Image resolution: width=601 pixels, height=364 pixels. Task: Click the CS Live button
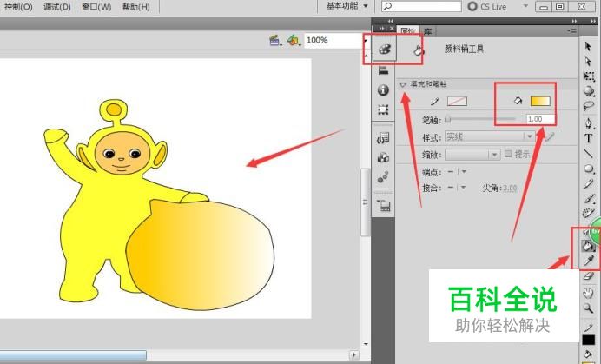click(488, 7)
